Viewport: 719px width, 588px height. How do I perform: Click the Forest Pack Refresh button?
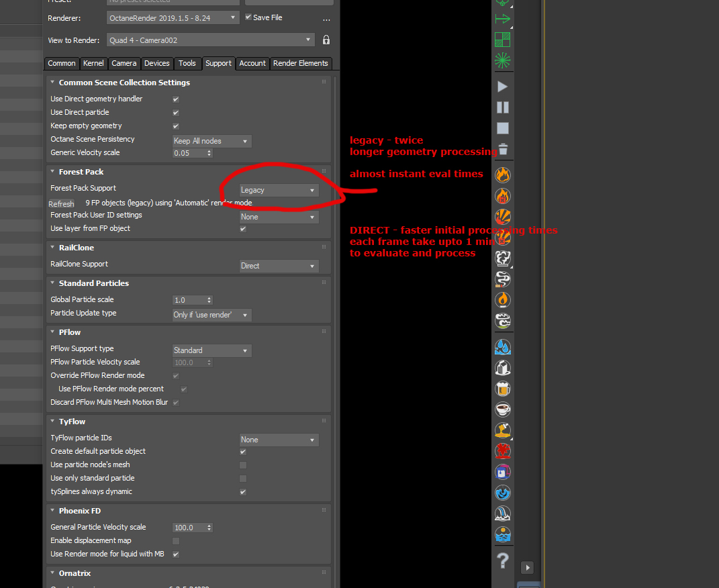pos(62,204)
